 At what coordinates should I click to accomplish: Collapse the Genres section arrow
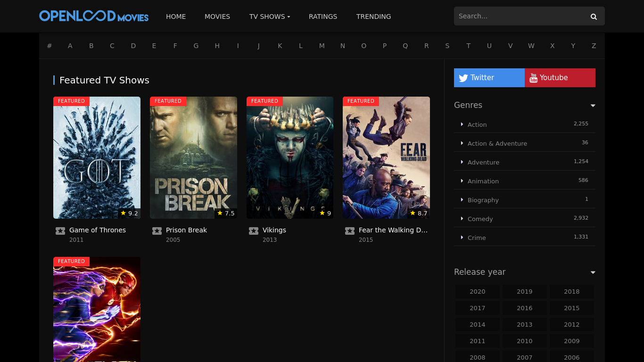point(593,106)
